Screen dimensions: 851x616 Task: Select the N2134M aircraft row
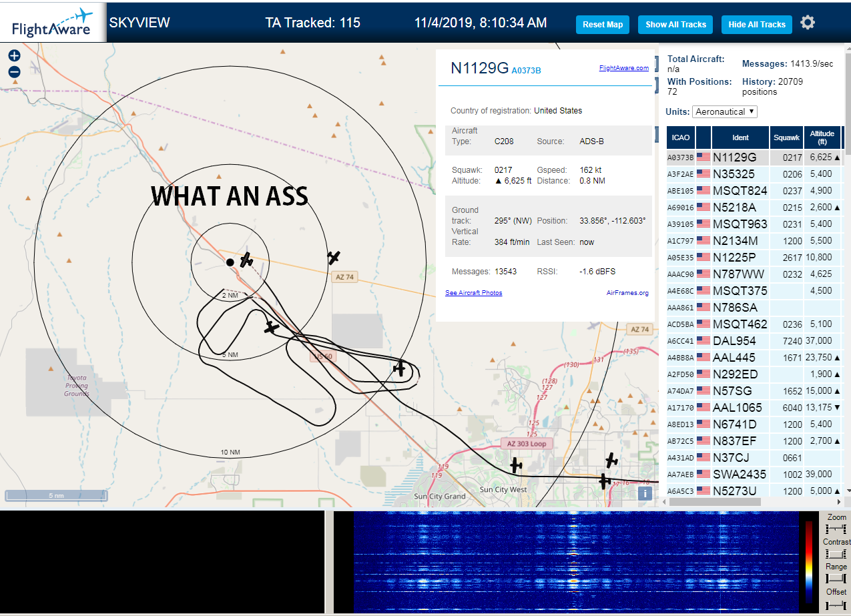coord(754,241)
